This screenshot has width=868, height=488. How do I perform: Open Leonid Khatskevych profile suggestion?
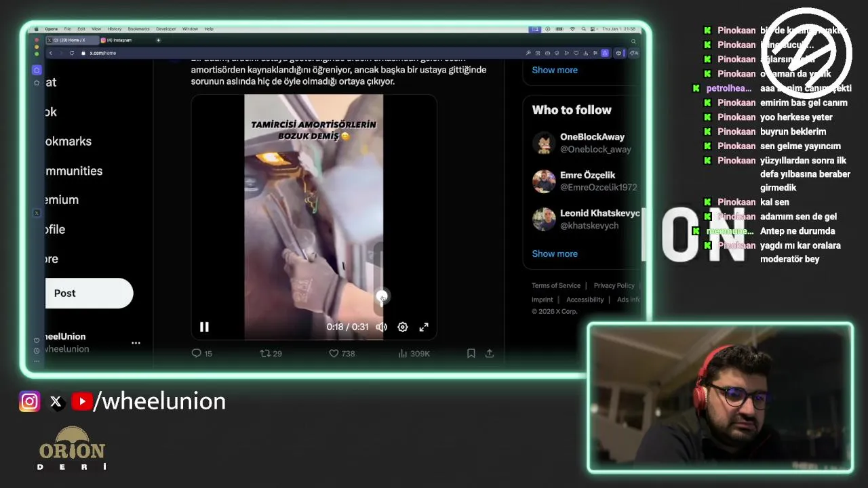point(599,213)
